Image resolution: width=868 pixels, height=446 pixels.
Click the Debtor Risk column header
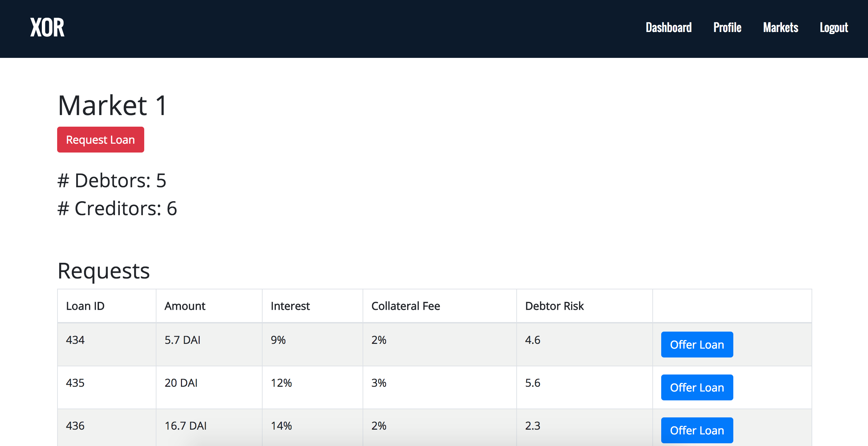(x=554, y=306)
